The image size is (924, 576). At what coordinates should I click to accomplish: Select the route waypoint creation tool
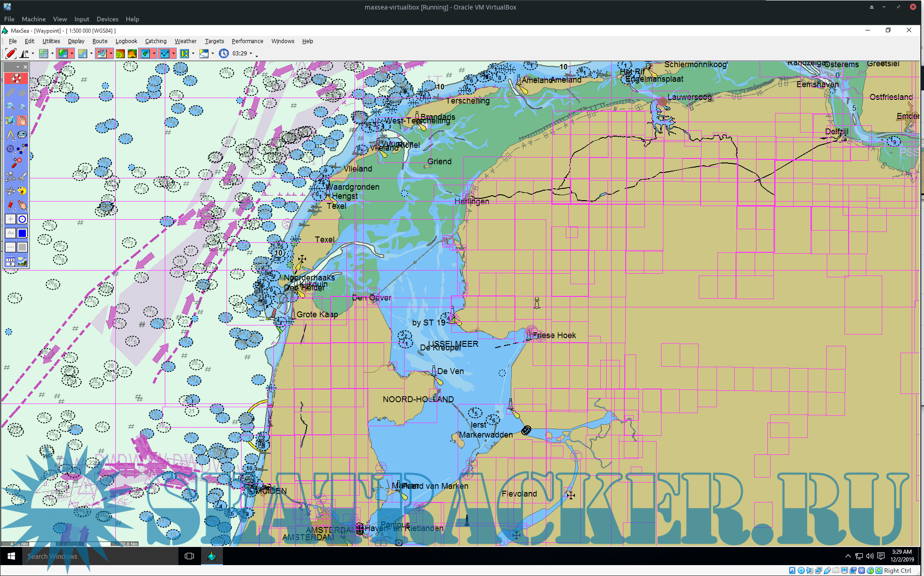[22, 149]
